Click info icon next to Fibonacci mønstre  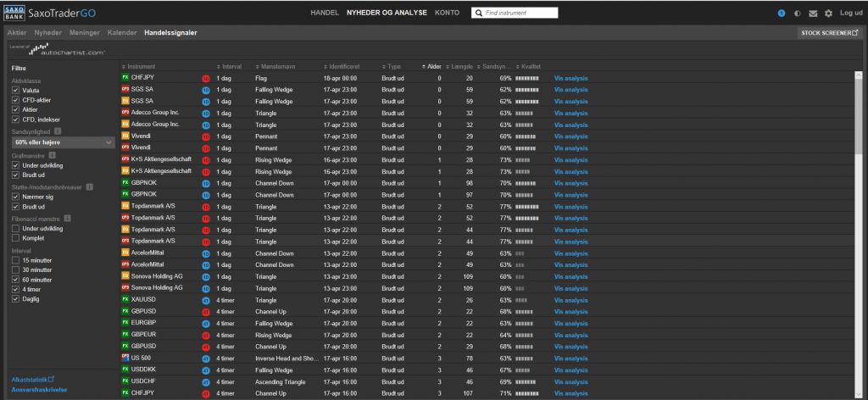tap(68, 219)
